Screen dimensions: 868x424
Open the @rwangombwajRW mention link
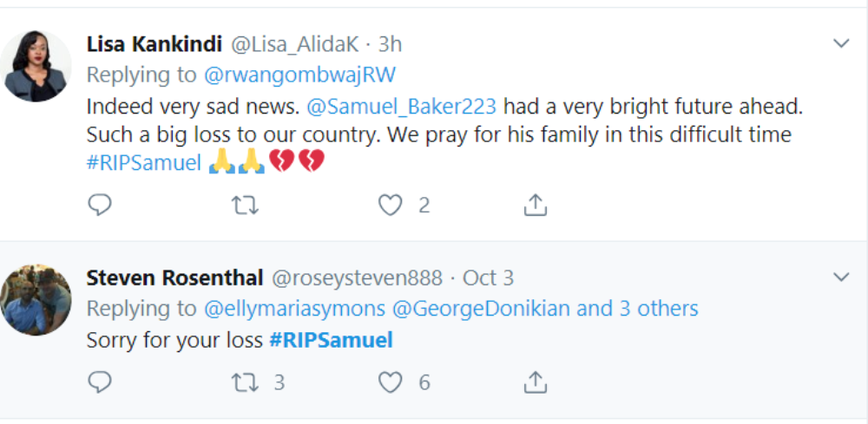[x=299, y=75]
